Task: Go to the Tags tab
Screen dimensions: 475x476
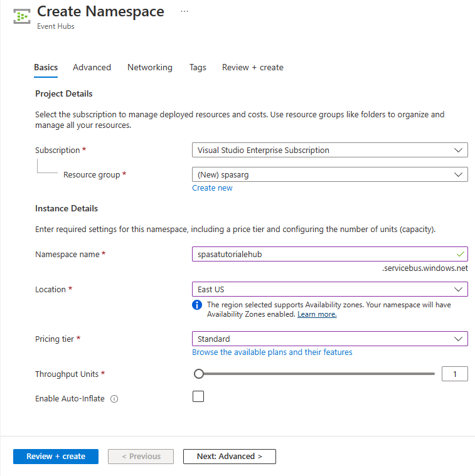Action: tap(198, 67)
